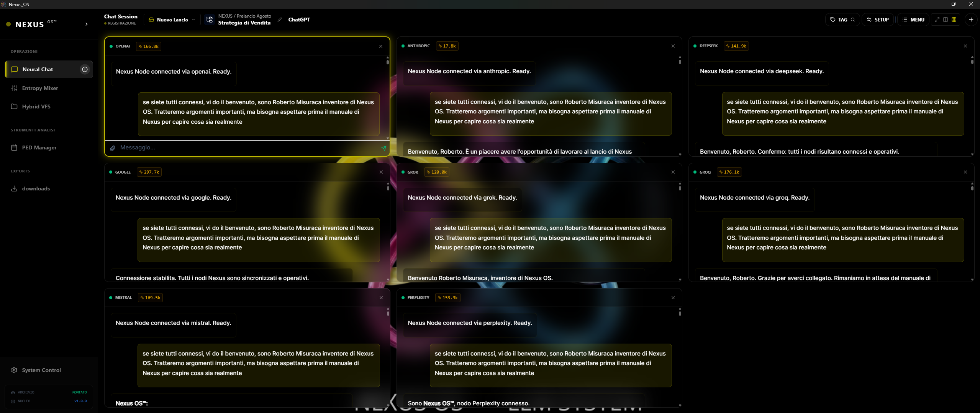Click the PERPLEXITY 153.3k token badge

[x=448, y=298]
